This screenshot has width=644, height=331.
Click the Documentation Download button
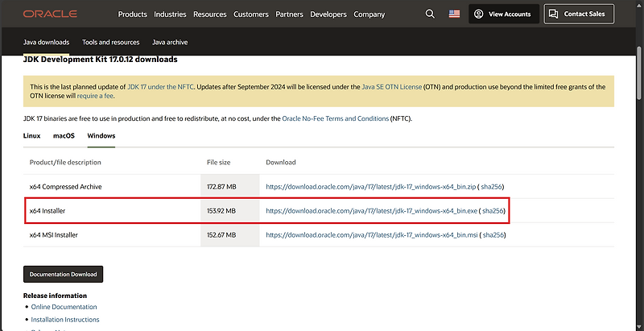(x=63, y=274)
